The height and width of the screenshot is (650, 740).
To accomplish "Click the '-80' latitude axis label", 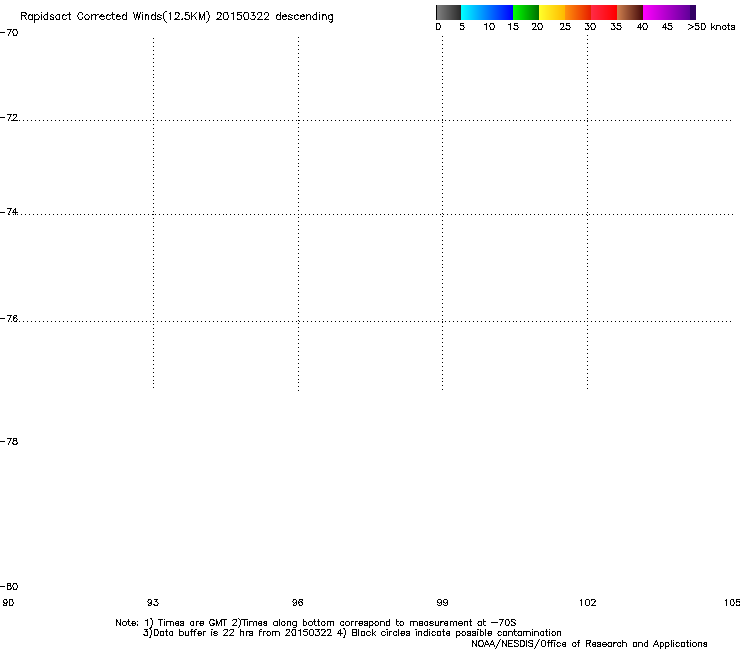I will pyautogui.click(x=9, y=586).
